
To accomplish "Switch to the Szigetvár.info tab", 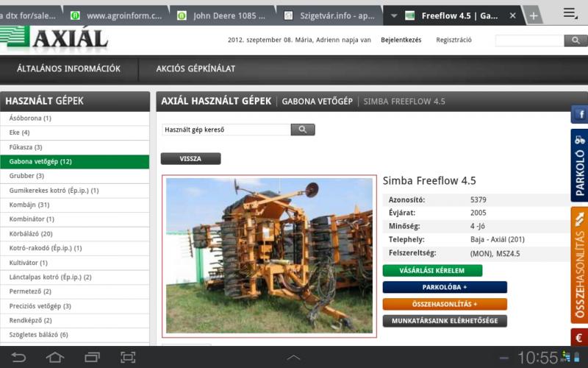I will [x=329, y=15].
